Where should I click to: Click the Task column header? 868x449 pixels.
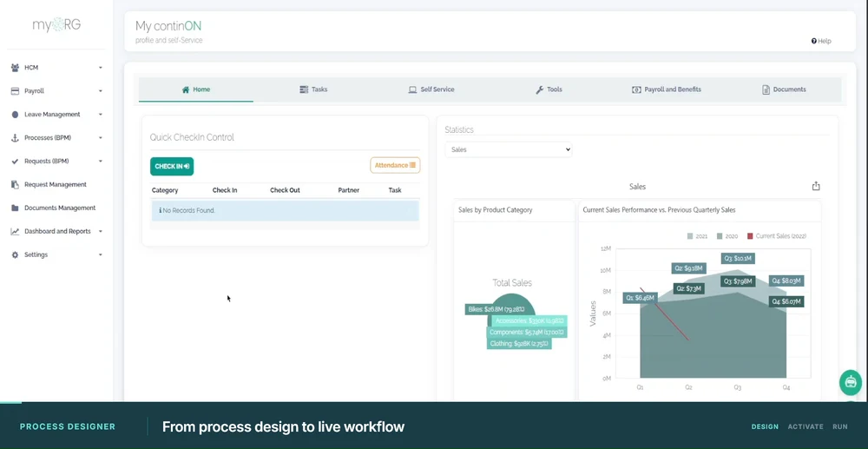click(395, 190)
